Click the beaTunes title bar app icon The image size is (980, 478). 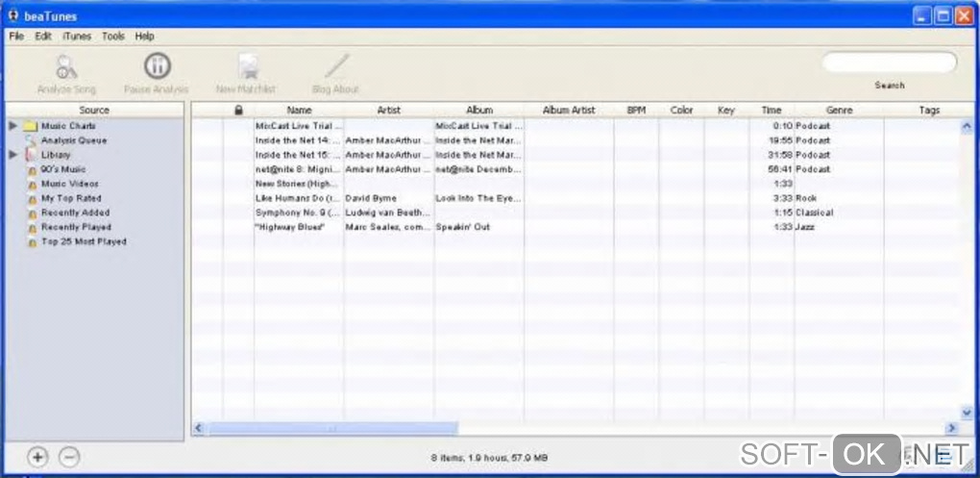pyautogui.click(x=13, y=15)
